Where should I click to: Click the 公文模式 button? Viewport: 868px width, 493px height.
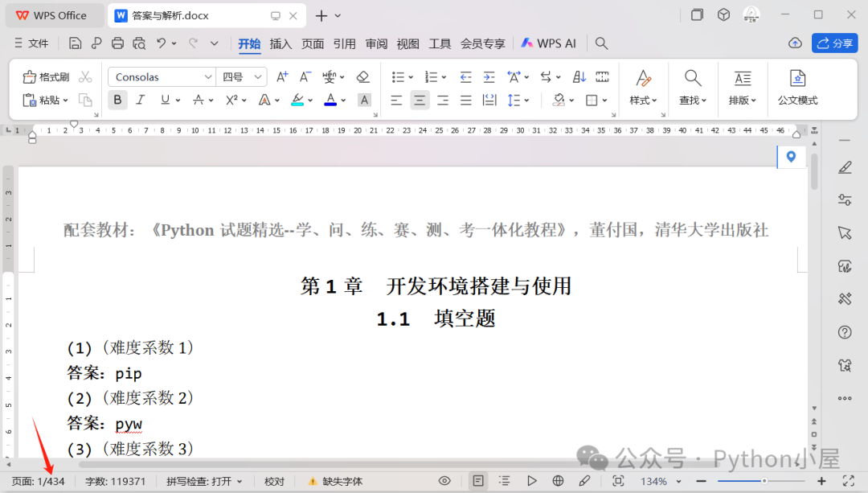pyautogui.click(x=797, y=88)
